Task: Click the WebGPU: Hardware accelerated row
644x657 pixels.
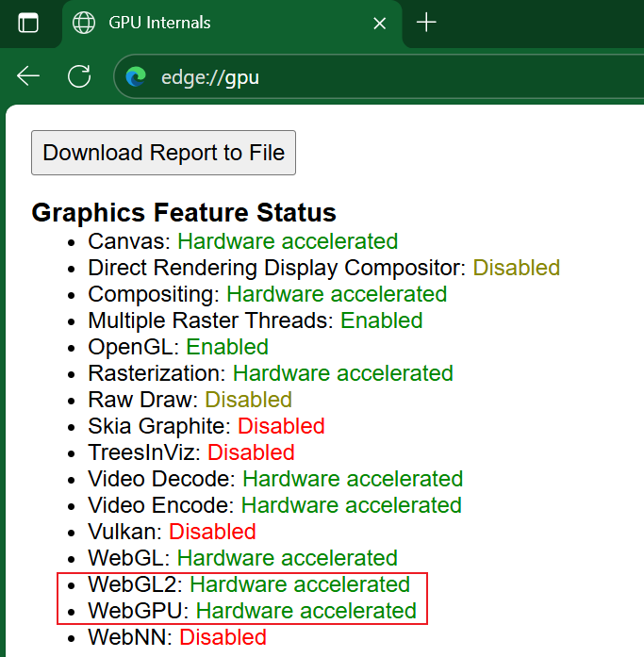Action: click(x=252, y=611)
